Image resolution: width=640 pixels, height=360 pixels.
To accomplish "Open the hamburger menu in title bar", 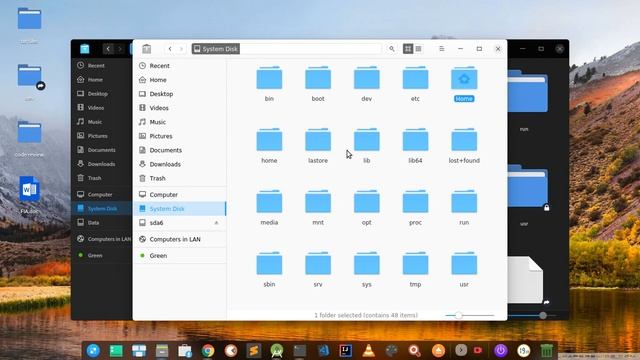I will point(441,49).
